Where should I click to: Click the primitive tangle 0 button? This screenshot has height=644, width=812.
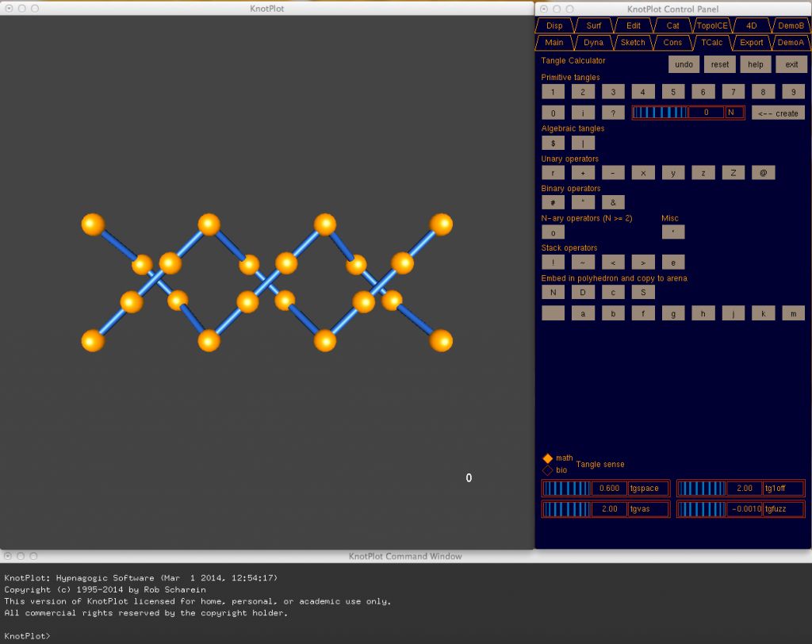(x=553, y=113)
